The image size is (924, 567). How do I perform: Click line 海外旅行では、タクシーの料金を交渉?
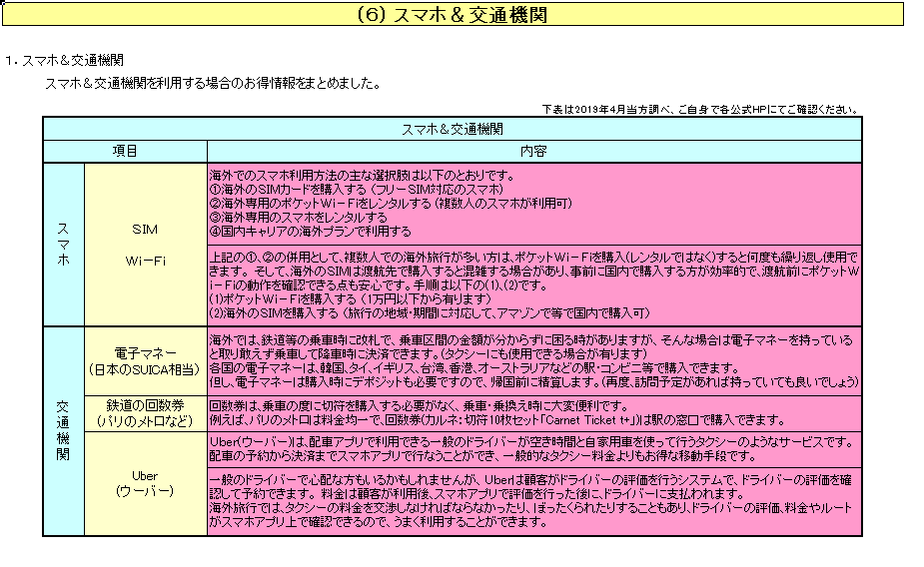[531, 508]
